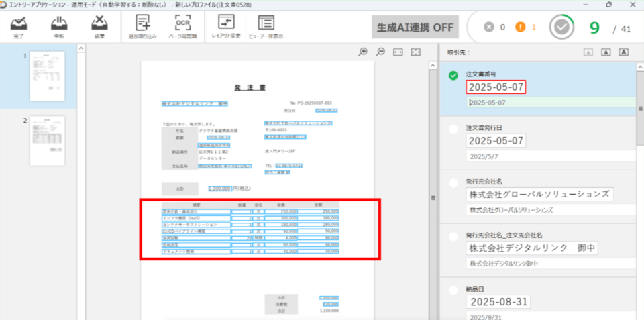Click the 250,000 unit price cell

(281, 211)
